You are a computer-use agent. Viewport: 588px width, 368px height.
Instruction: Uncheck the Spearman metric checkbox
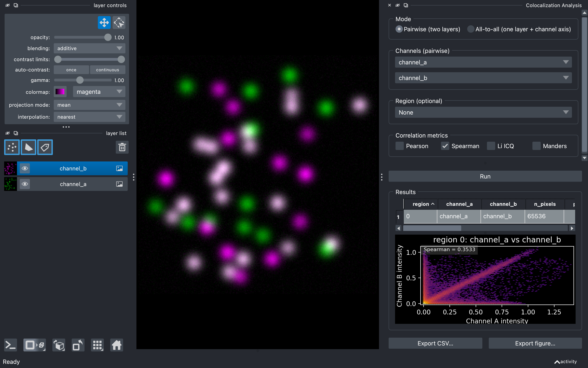445,146
